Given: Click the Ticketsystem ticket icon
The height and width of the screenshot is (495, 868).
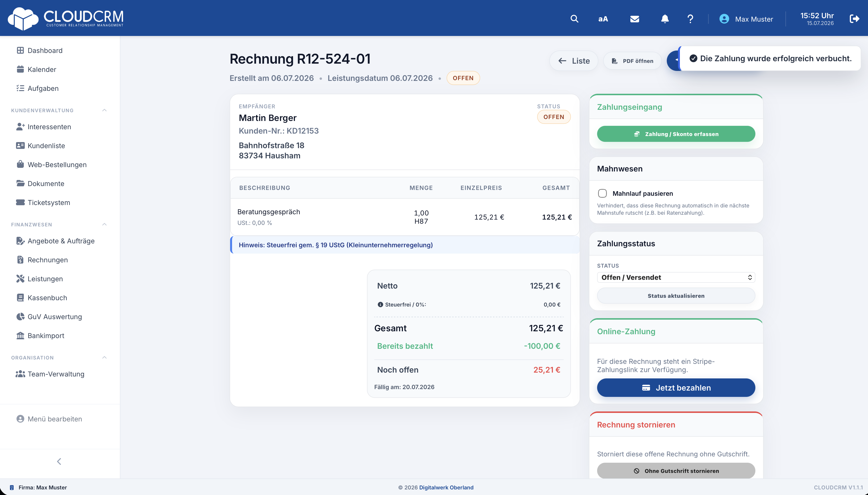Looking at the screenshot, I should pos(20,203).
